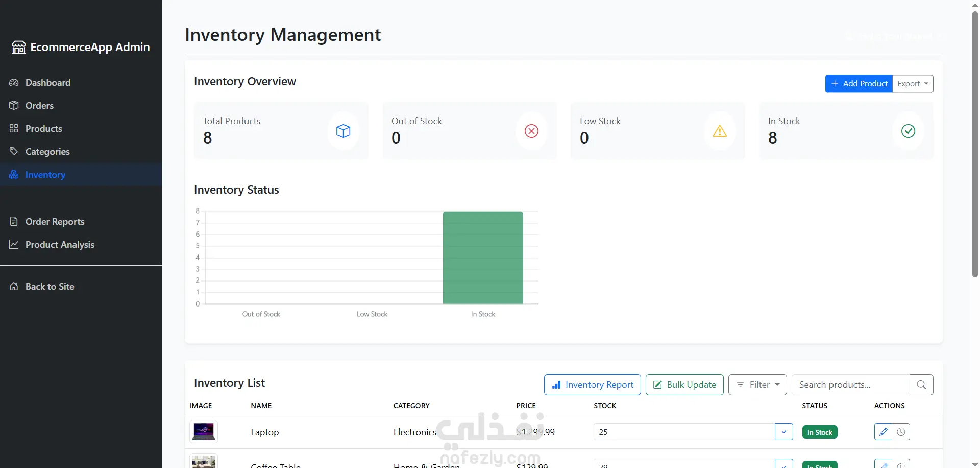Click the PRICE column header

click(x=526, y=406)
